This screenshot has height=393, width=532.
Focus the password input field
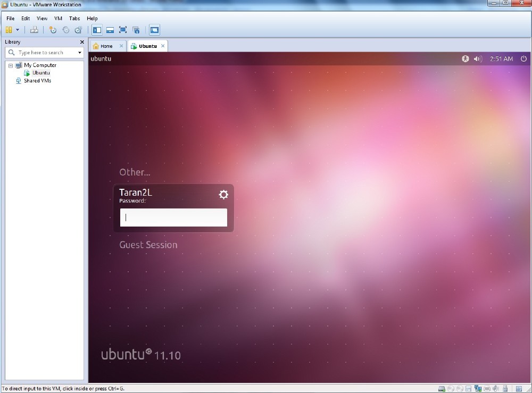tap(173, 218)
